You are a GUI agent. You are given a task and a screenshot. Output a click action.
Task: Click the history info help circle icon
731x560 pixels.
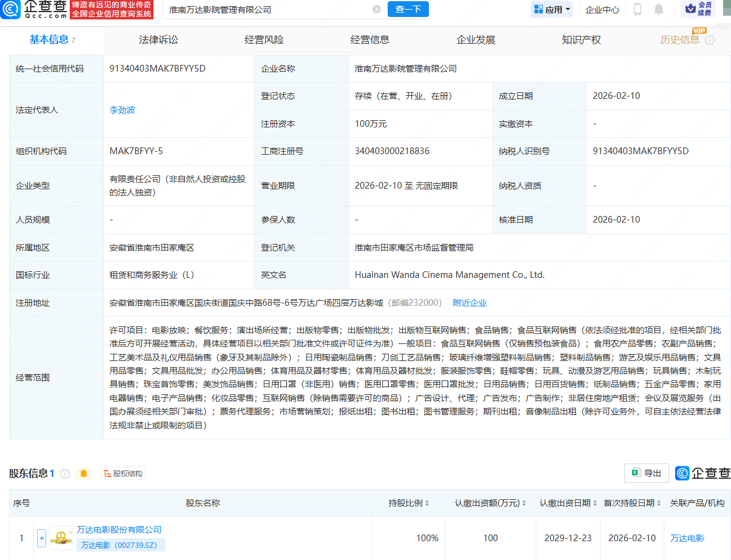[x=710, y=40]
